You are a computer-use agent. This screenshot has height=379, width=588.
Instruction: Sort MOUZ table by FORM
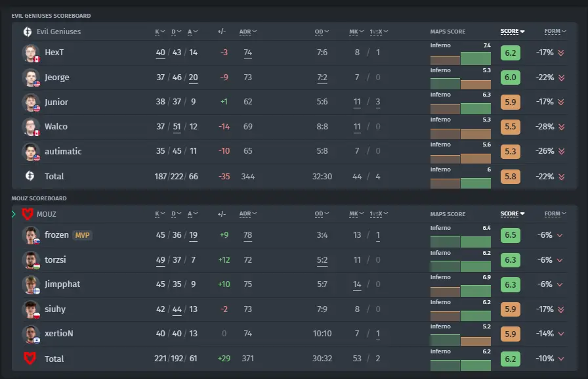click(x=555, y=214)
